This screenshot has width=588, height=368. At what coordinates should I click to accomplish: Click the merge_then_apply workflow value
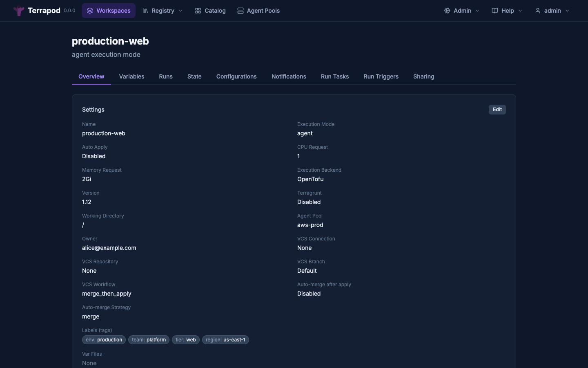point(107,294)
